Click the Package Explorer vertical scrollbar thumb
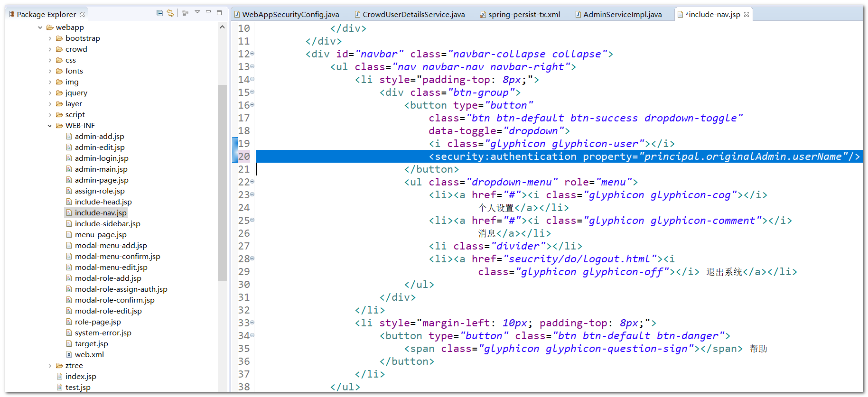This screenshot has width=868, height=397. [x=222, y=183]
